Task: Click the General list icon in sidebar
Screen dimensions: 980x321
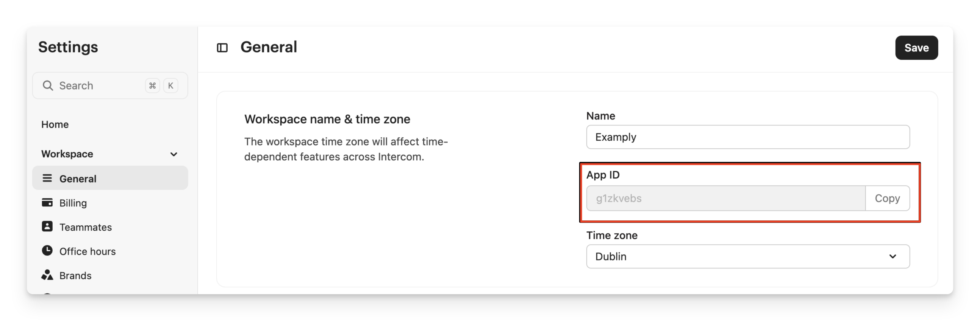Action: (47, 178)
